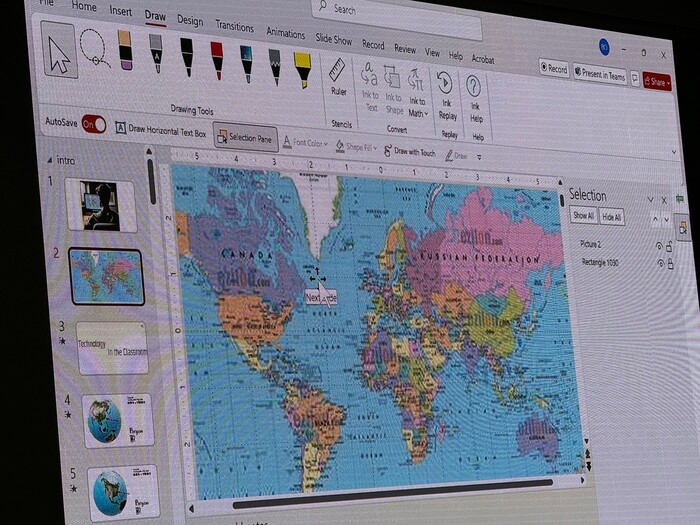Click the horizontal scrollbar under the slide

(392, 494)
